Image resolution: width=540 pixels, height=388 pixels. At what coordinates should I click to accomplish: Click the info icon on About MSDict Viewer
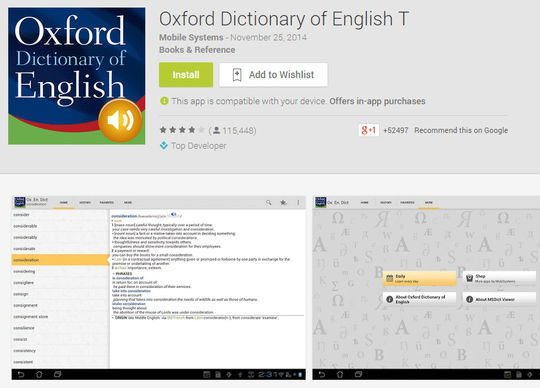[x=469, y=300]
